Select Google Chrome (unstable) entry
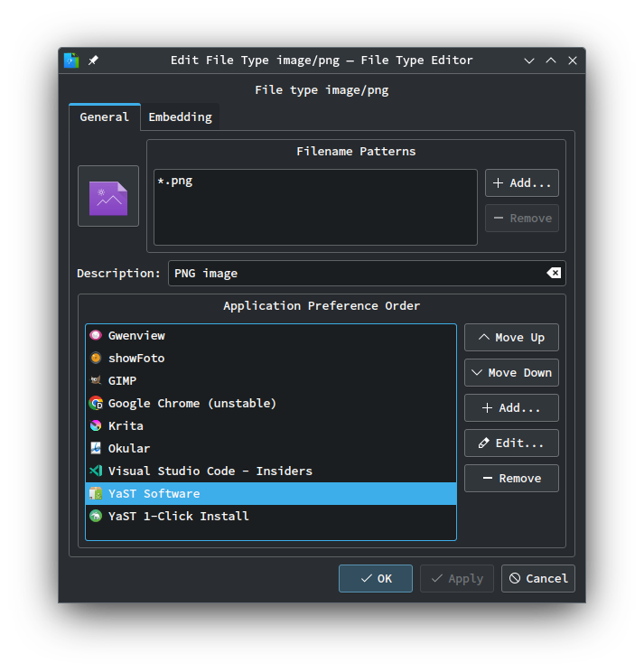Viewport: 644px width, 672px height. (x=271, y=403)
